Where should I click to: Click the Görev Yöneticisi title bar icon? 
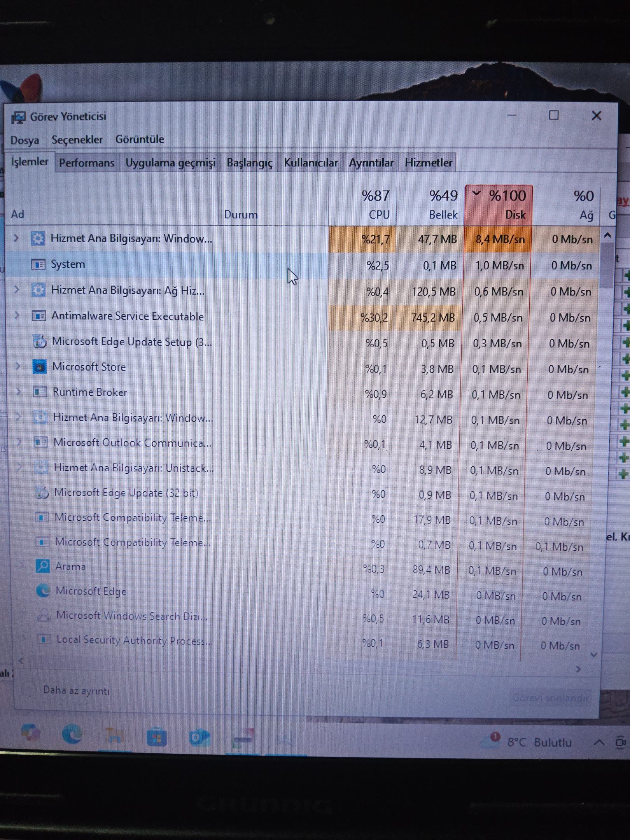pos(18,117)
